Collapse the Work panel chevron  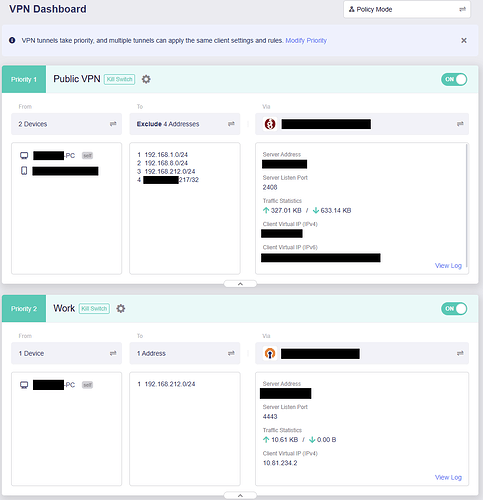(240, 496)
